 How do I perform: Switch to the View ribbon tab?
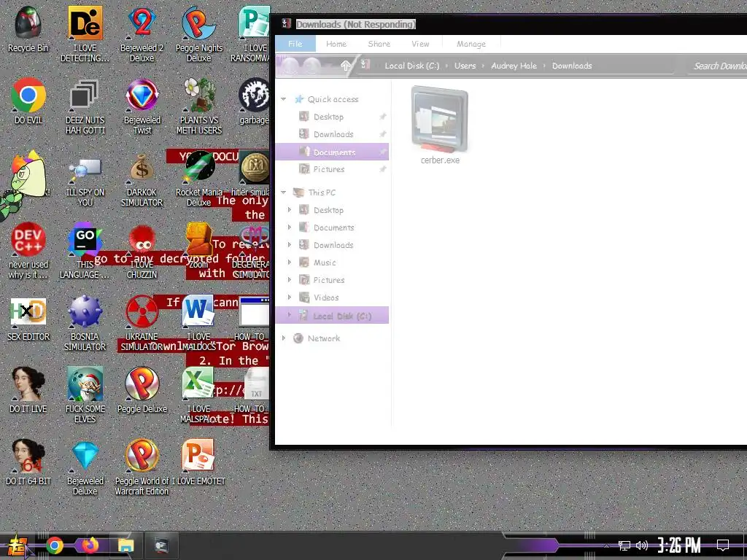click(x=420, y=43)
